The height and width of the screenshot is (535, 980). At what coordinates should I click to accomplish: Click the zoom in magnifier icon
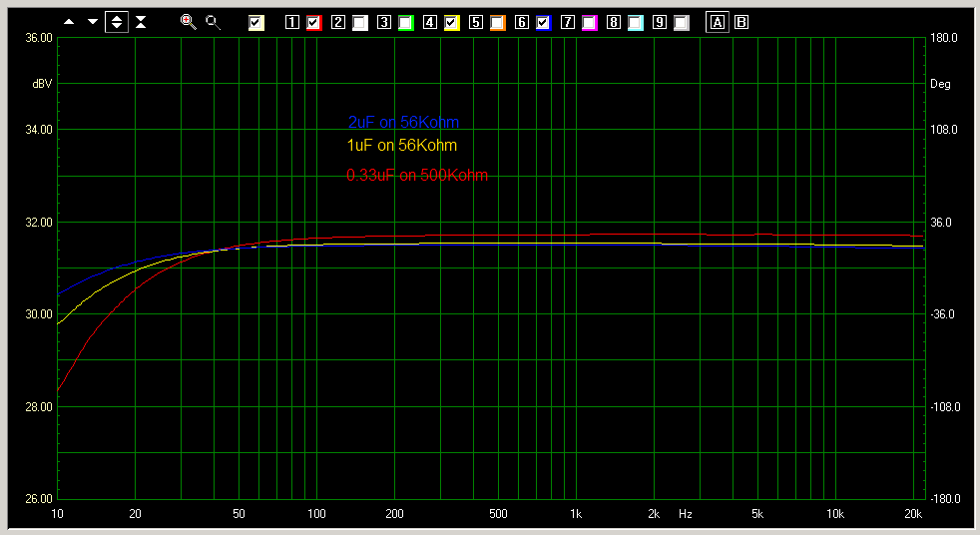188,21
